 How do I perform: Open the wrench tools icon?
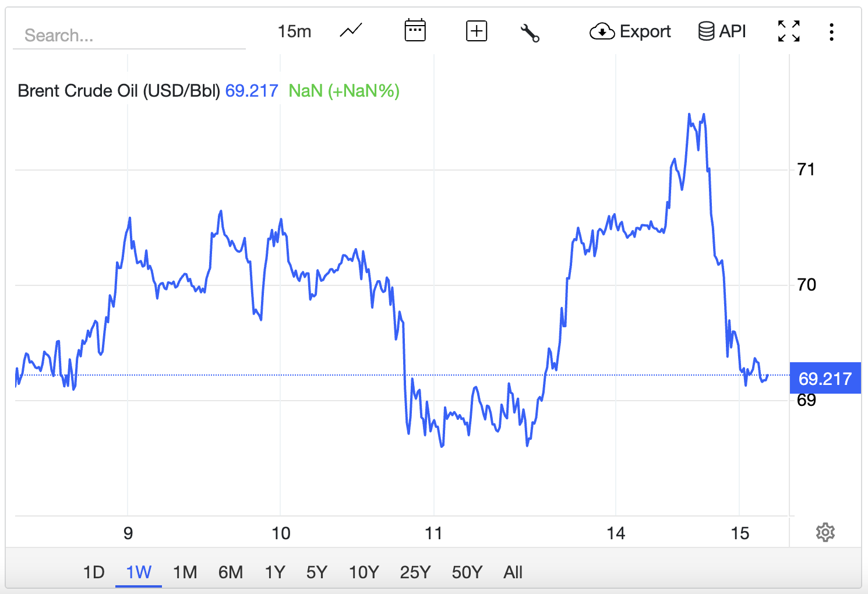[x=530, y=32]
